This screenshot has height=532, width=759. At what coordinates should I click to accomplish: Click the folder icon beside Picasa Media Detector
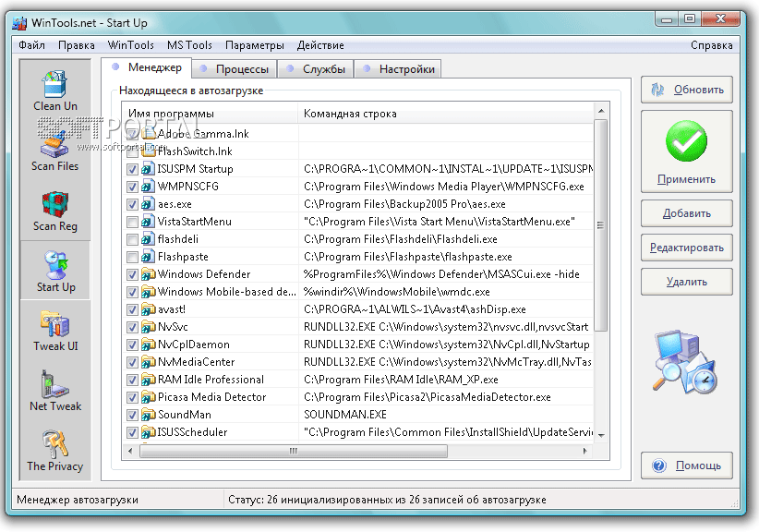tap(148, 397)
